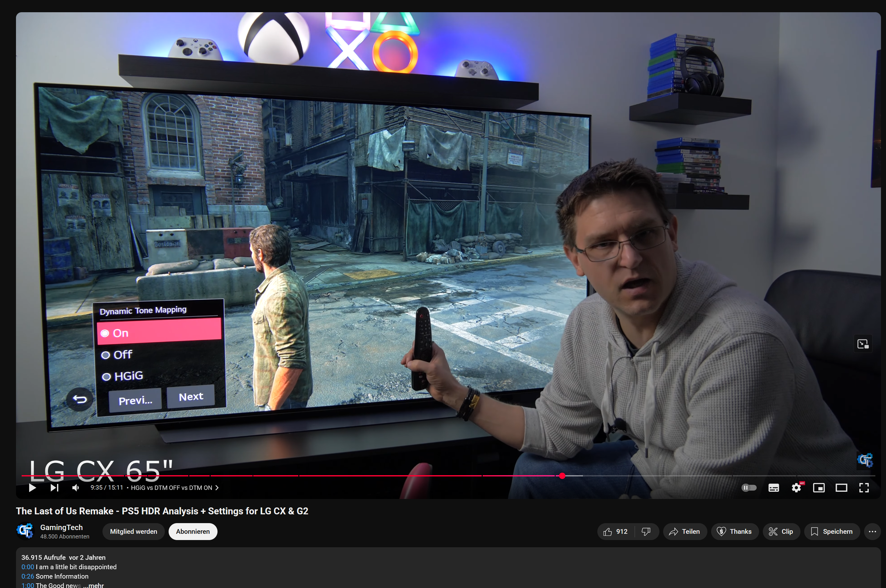This screenshot has width=886, height=588.
Task: Skip to the next video
Action: coord(54,487)
